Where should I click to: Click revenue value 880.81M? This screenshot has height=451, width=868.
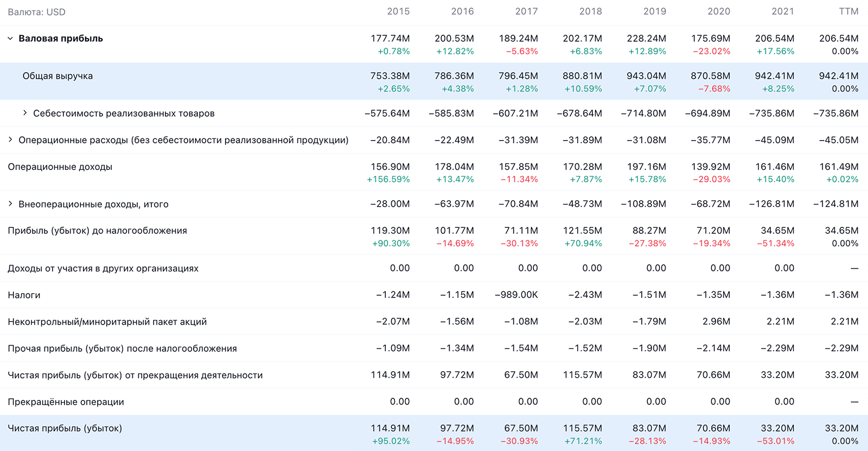click(x=582, y=76)
